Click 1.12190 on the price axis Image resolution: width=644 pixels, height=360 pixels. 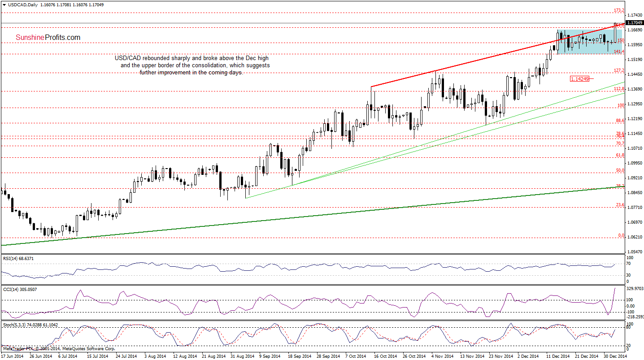point(635,119)
